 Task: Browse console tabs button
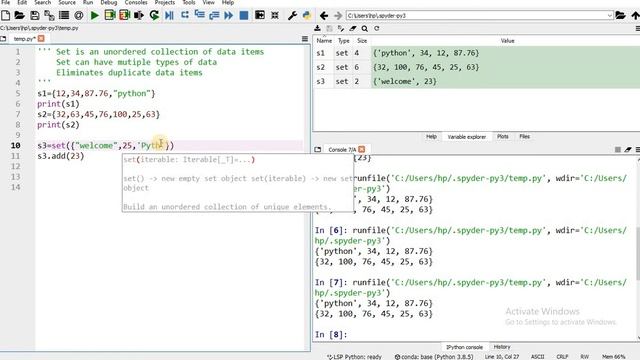(318, 149)
